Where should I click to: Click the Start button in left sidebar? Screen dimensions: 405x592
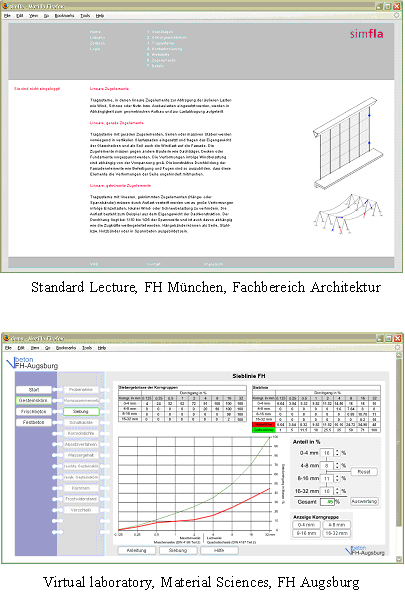click(x=34, y=390)
